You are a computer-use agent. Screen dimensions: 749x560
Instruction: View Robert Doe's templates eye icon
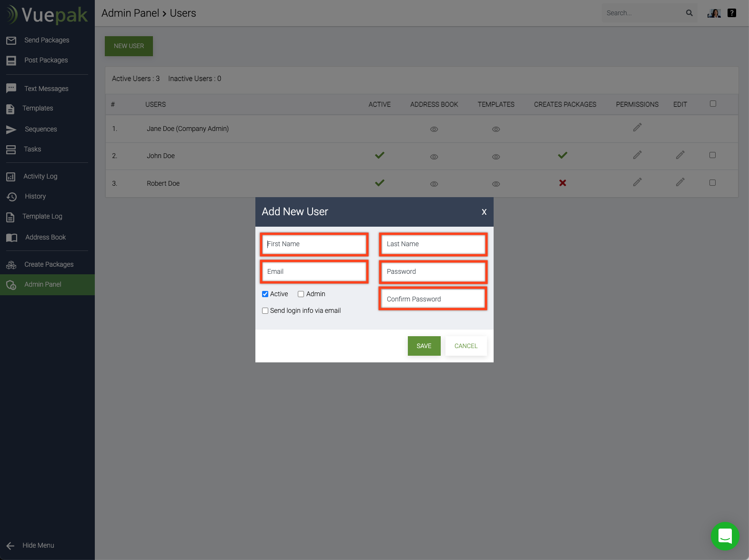(496, 184)
